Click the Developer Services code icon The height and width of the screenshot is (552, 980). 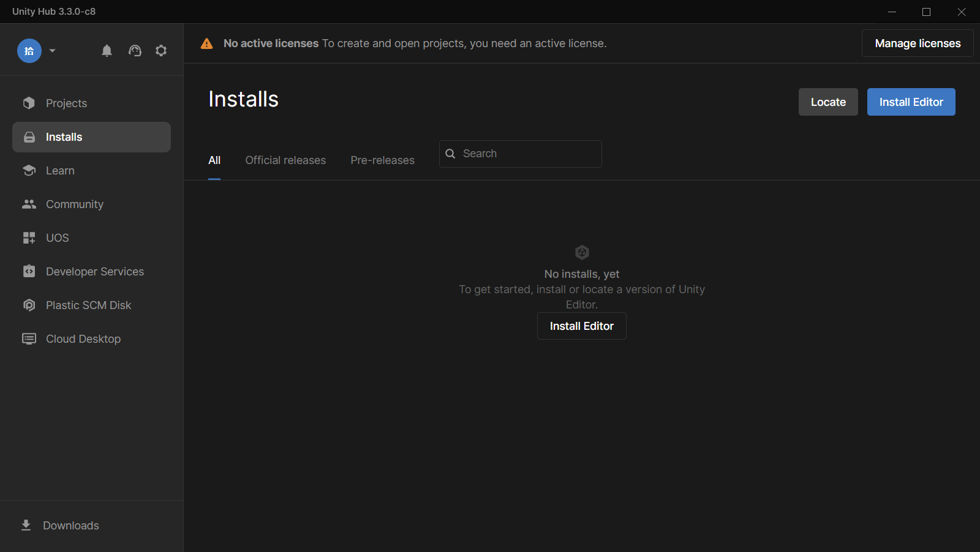pos(29,271)
